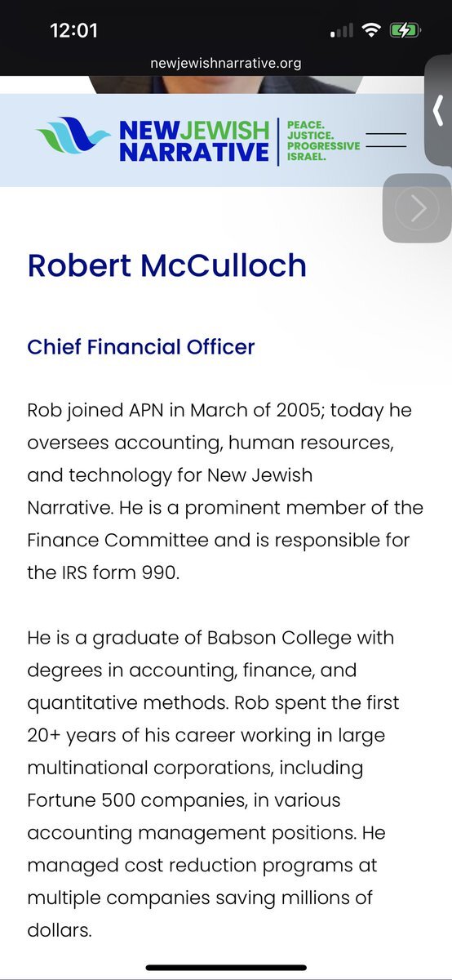Tap the Robert McCulloch heading
452x980 pixels.
point(167,266)
